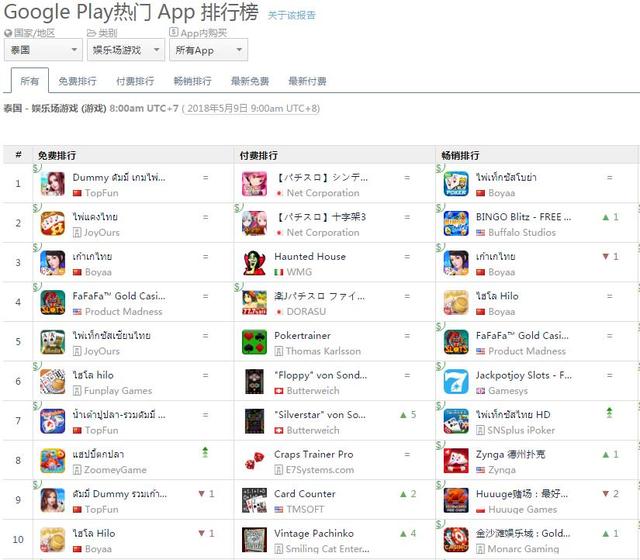Select FaFaFa Gold Casino icon in free ranking

tap(53, 302)
